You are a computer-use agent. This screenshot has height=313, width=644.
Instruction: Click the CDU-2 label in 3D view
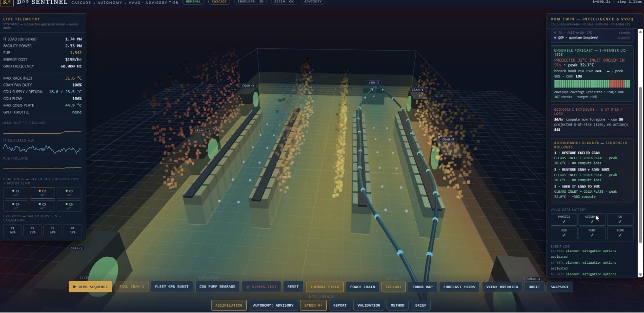coord(374,83)
